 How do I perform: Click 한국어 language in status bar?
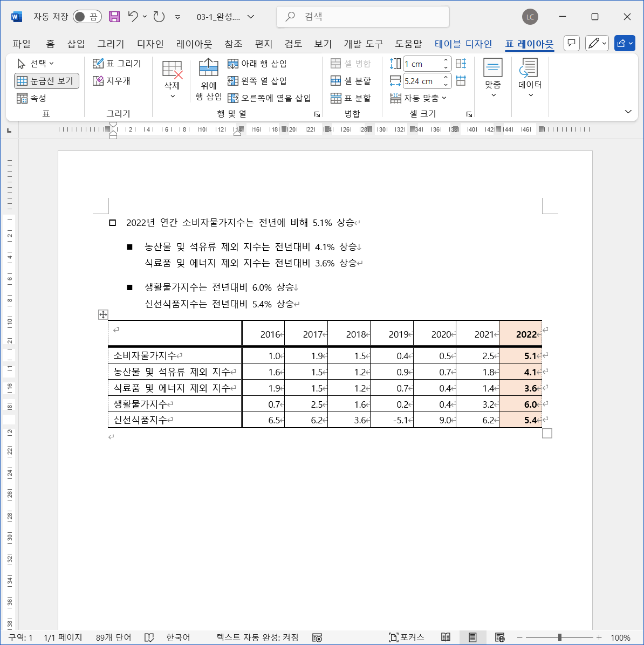coord(178,637)
